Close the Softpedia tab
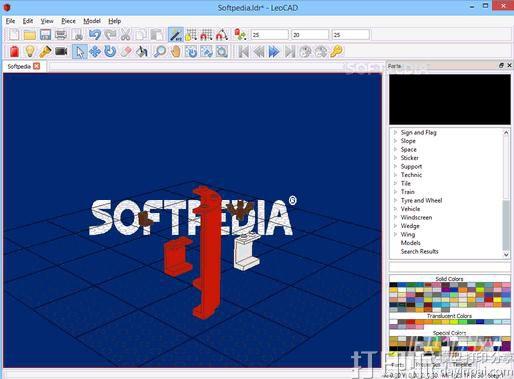Viewport: 514px width, 379px height. (37, 66)
